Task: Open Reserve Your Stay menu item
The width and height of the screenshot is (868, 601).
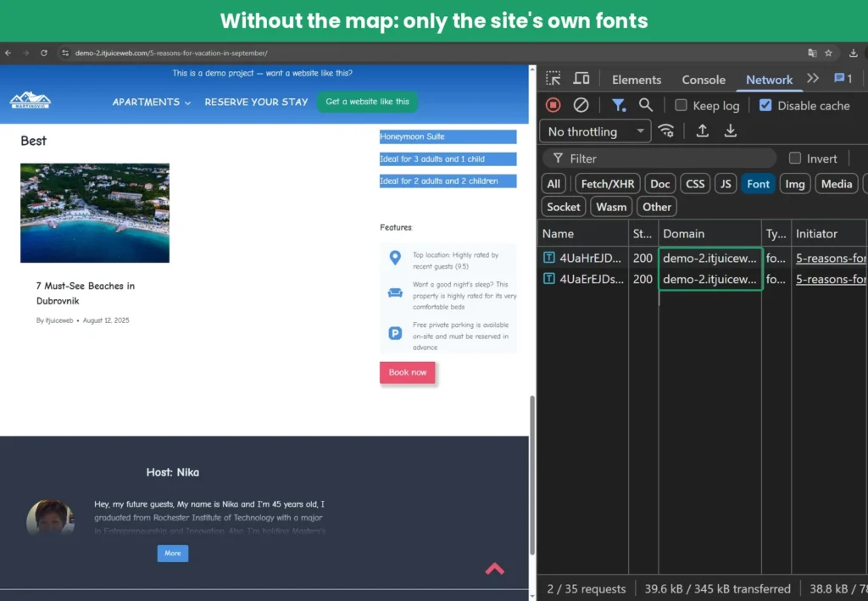Action: [256, 102]
